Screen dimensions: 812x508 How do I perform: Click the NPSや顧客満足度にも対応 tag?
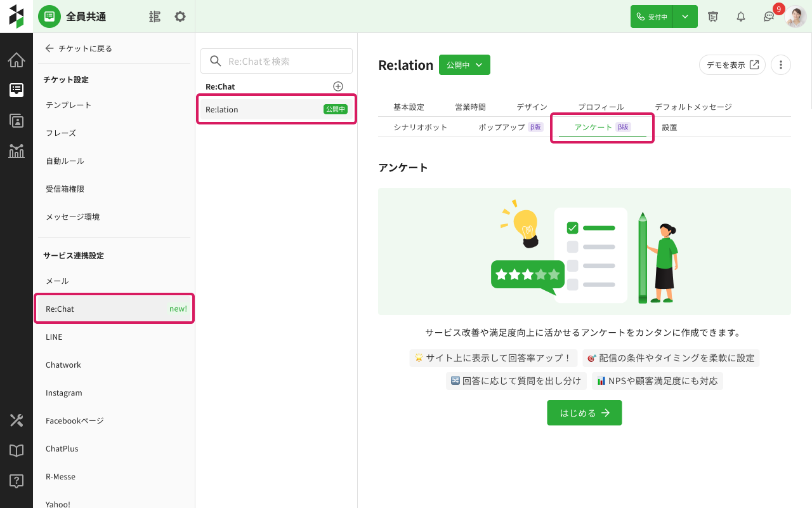[x=657, y=381]
